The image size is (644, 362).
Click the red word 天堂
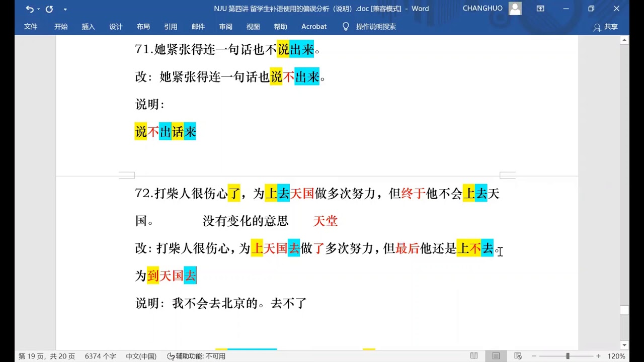[x=326, y=221]
